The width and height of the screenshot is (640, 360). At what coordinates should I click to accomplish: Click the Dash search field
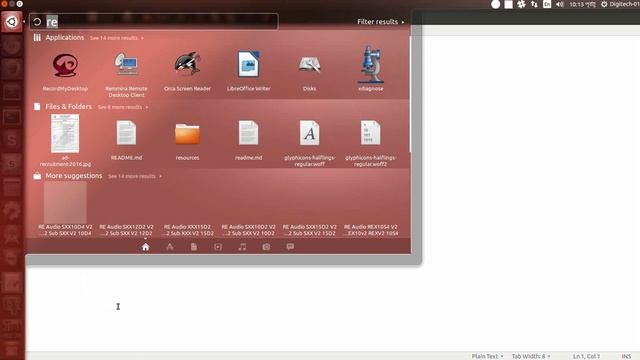point(154,22)
